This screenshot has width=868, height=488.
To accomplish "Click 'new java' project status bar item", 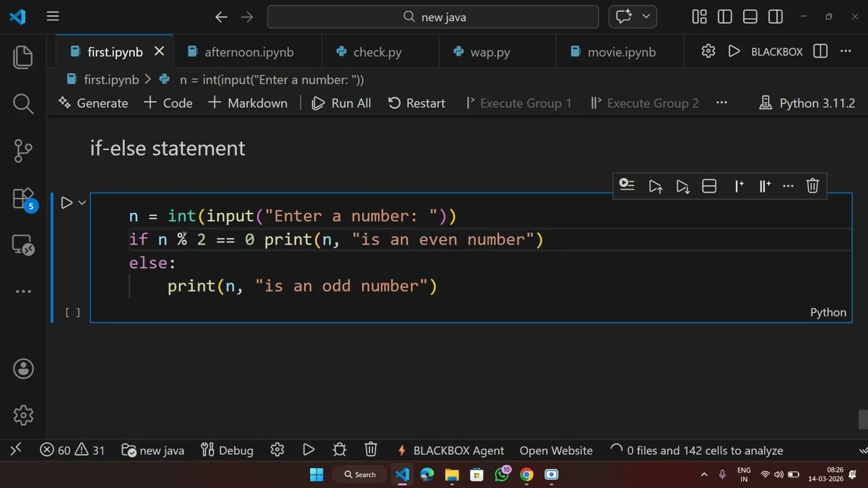I will coord(153,450).
